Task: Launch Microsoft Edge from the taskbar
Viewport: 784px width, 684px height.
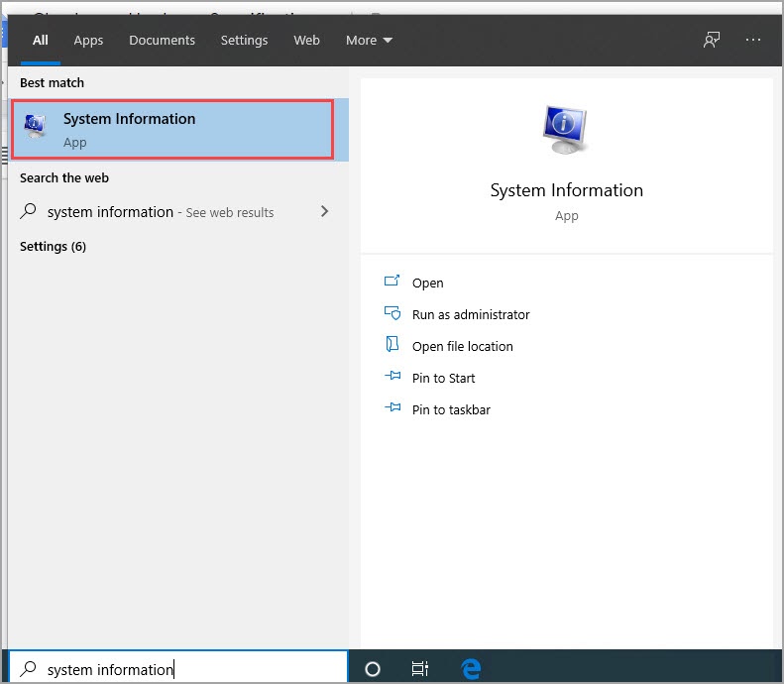Action: pos(471,668)
